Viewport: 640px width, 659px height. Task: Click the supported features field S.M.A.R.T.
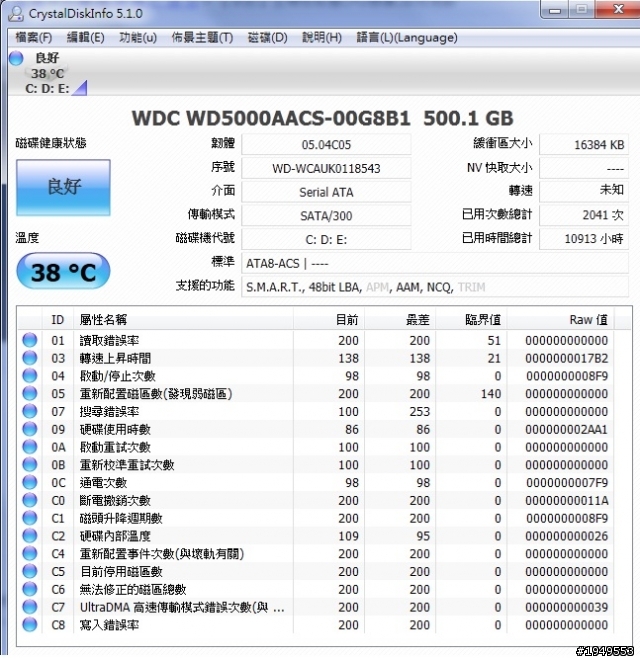435,287
